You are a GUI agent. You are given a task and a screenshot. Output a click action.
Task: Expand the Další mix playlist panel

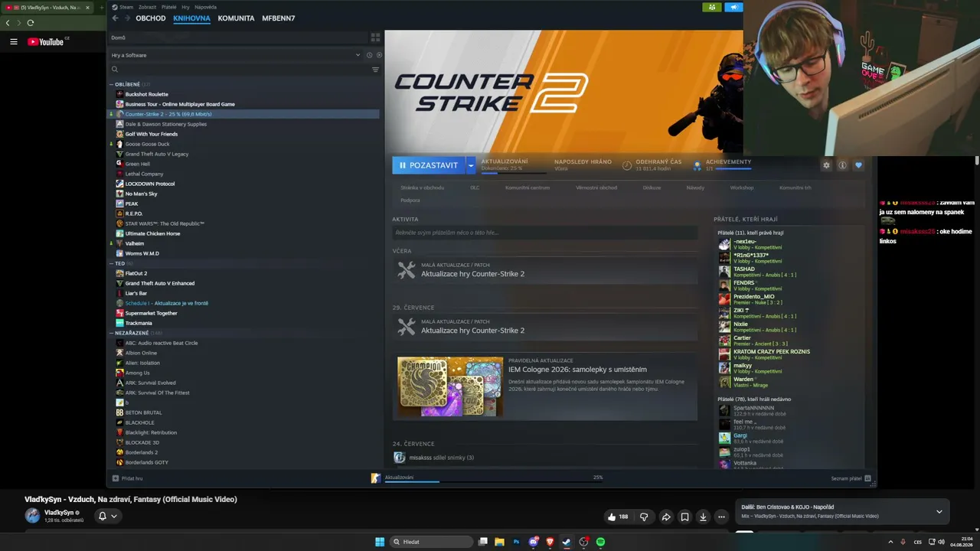click(x=939, y=511)
